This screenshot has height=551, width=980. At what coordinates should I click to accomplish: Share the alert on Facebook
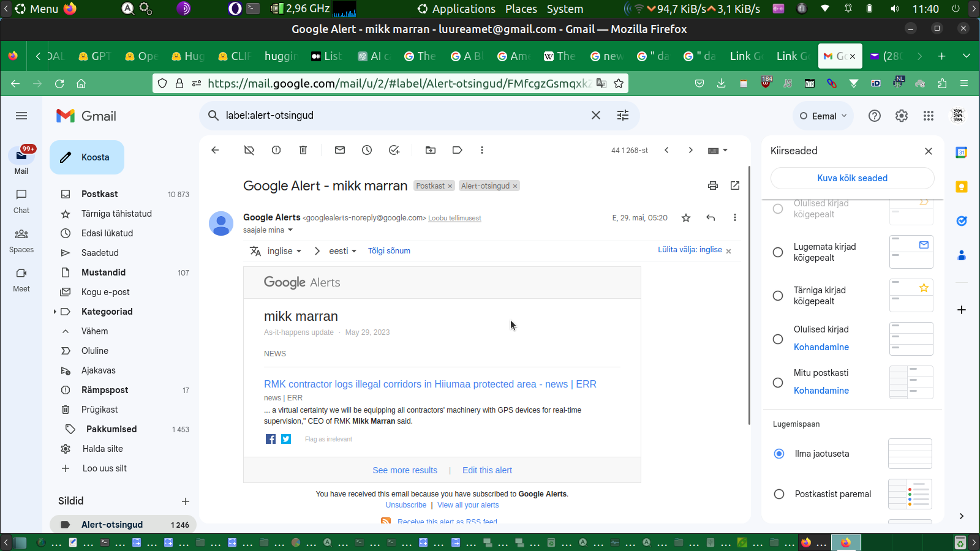click(271, 439)
